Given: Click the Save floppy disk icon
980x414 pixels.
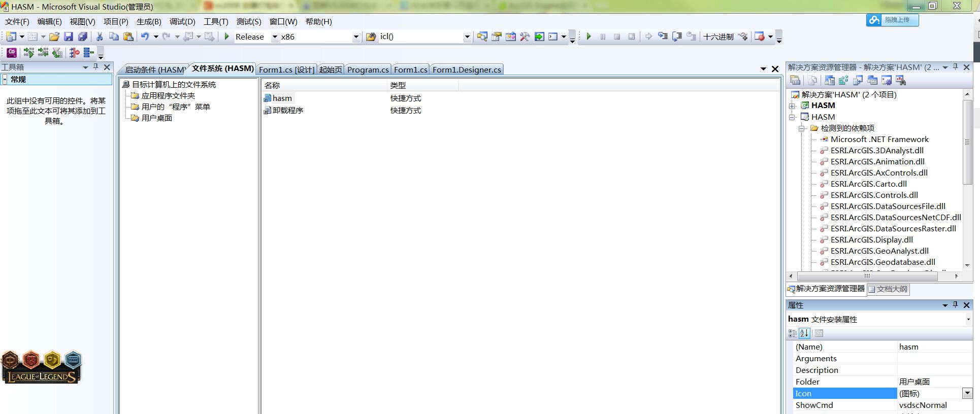Looking at the screenshot, I should [69, 37].
